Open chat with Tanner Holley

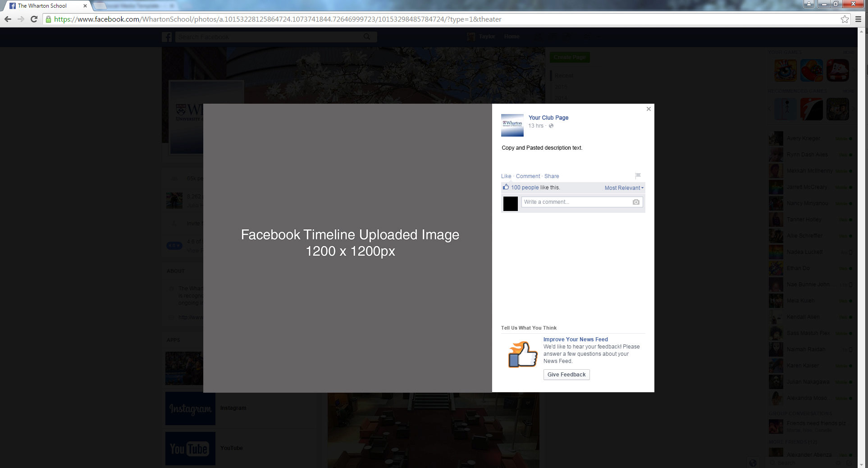[811, 220]
